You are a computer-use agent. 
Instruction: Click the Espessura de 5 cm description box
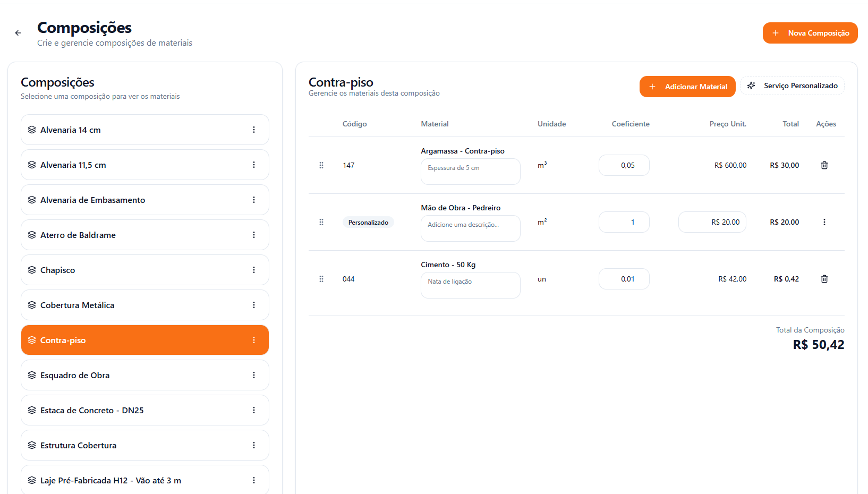click(470, 171)
